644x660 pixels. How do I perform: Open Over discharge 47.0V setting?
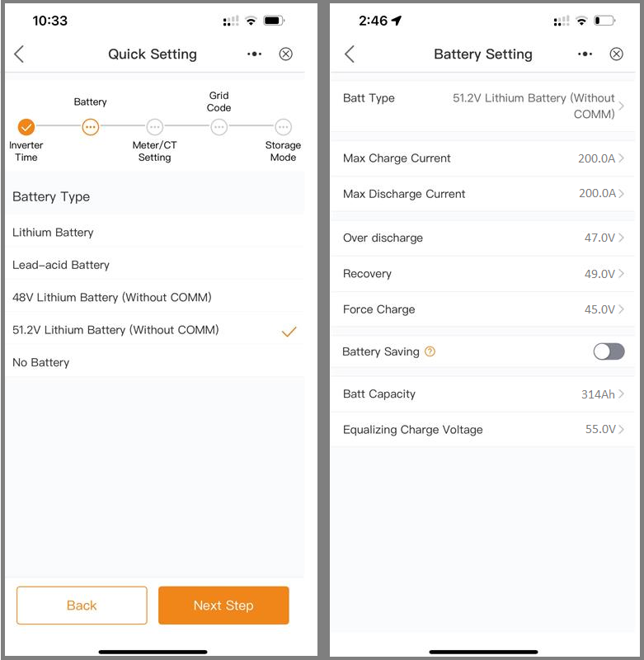[482, 238]
